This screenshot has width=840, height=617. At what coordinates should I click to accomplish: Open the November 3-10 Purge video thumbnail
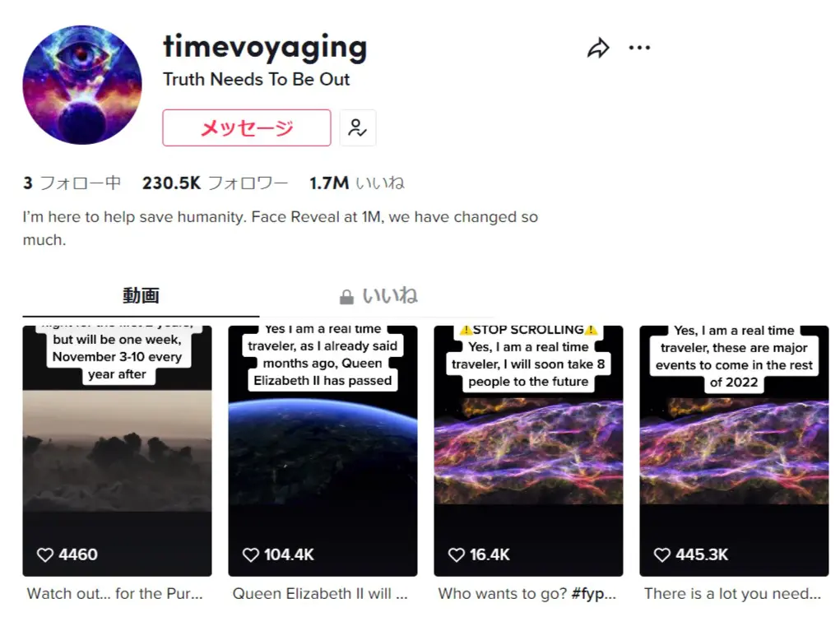click(x=118, y=451)
